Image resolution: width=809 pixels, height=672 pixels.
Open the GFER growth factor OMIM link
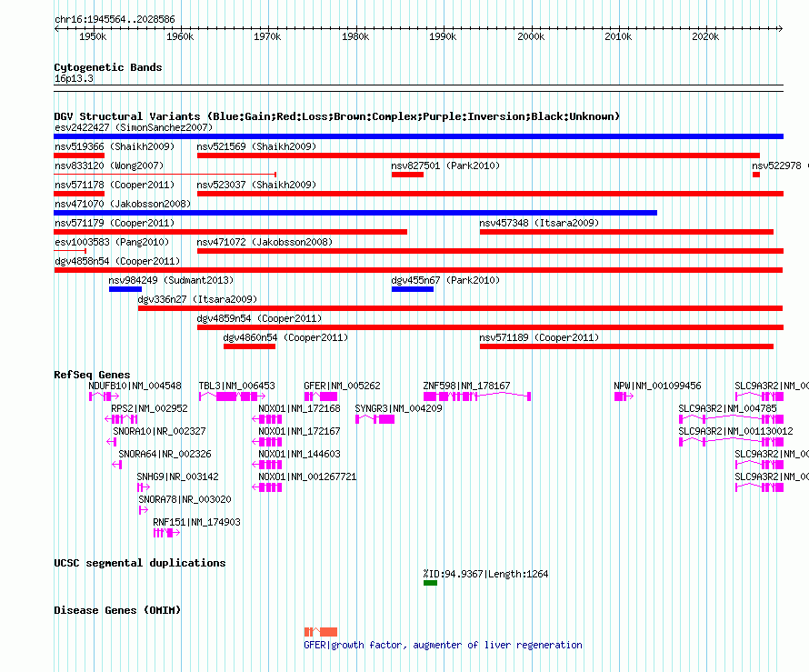click(443, 645)
